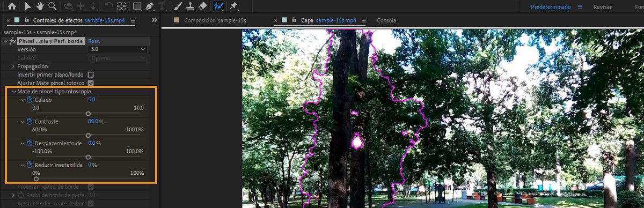Collapse the Pincel effect twirl arrow
Viewport: 644px width, 208px height.
(x=5, y=41)
